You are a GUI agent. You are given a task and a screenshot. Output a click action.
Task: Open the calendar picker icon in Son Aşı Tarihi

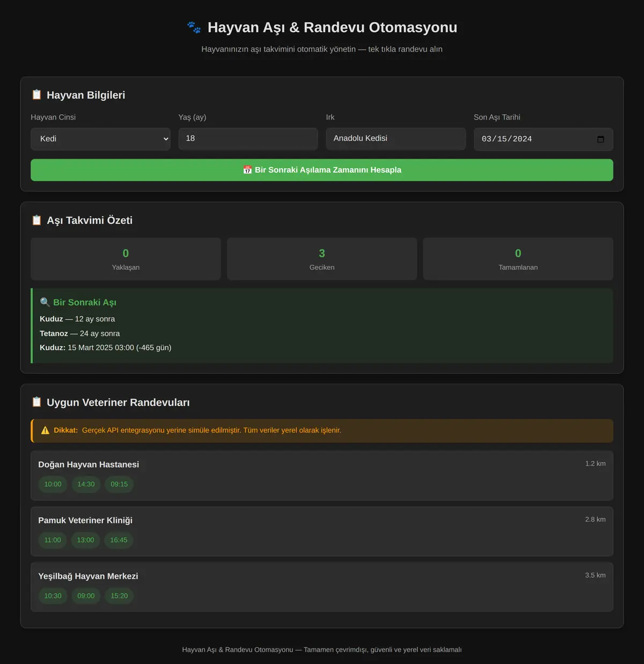pyautogui.click(x=601, y=139)
